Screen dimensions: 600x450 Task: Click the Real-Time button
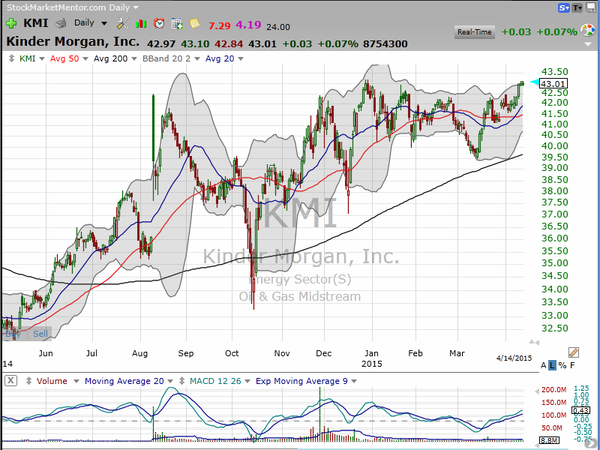click(474, 32)
